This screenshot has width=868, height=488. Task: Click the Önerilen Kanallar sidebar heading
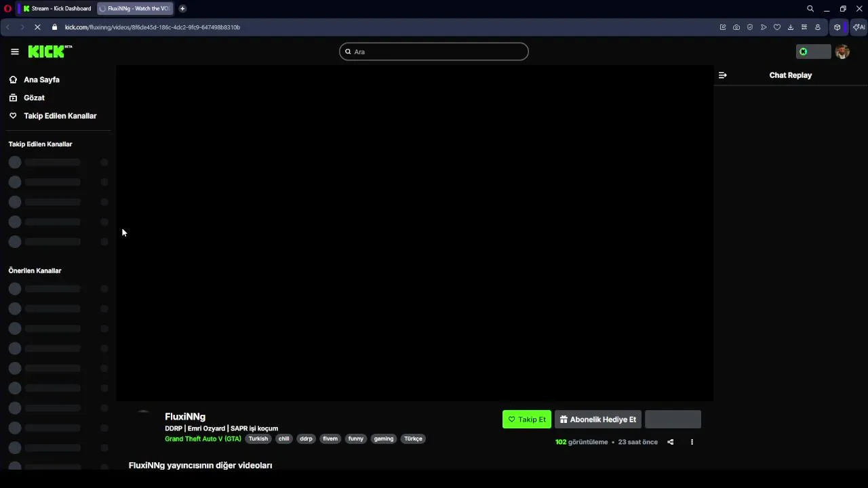35,270
